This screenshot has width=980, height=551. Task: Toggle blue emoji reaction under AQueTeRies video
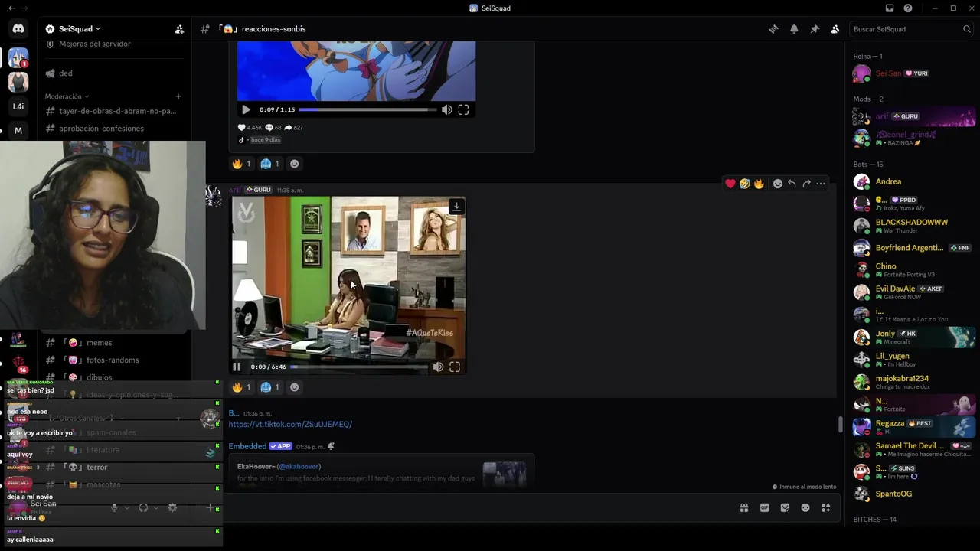tap(270, 387)
